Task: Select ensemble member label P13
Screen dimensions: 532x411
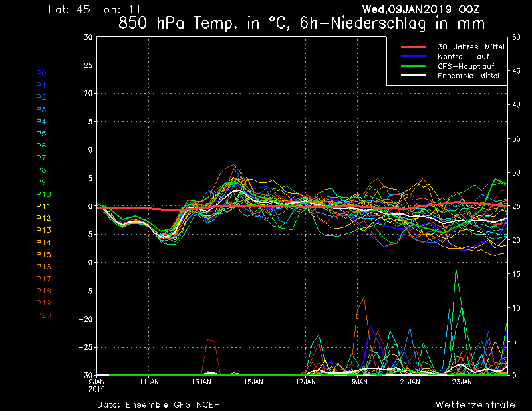Action: pos(43,230)
